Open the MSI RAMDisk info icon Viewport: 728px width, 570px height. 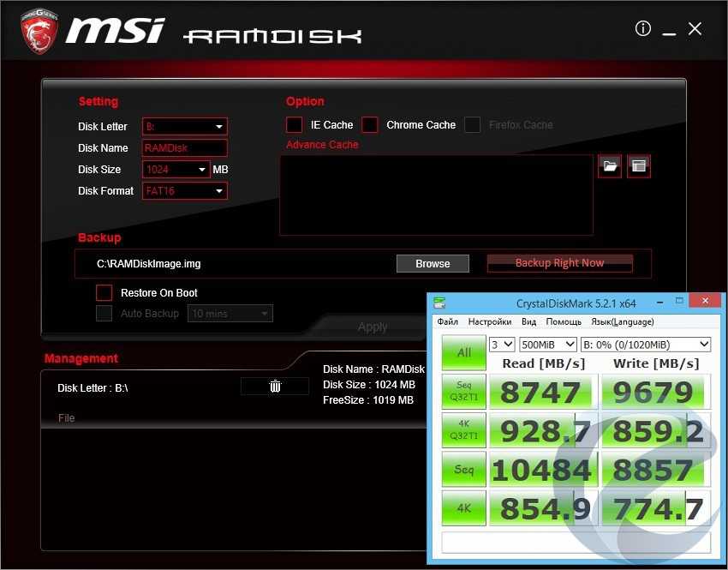pyautogui.click(x=642, y=29)
